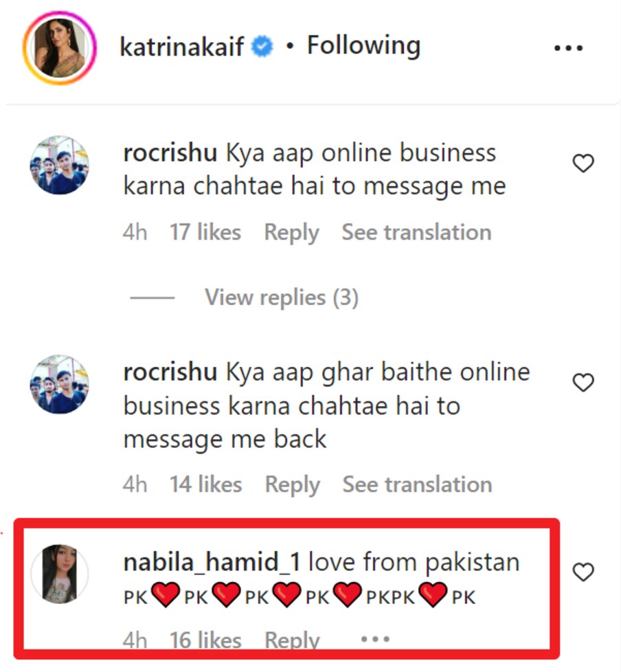See translation of first rocrishu comment
621x672 pixels.
[x=416, y=232]
